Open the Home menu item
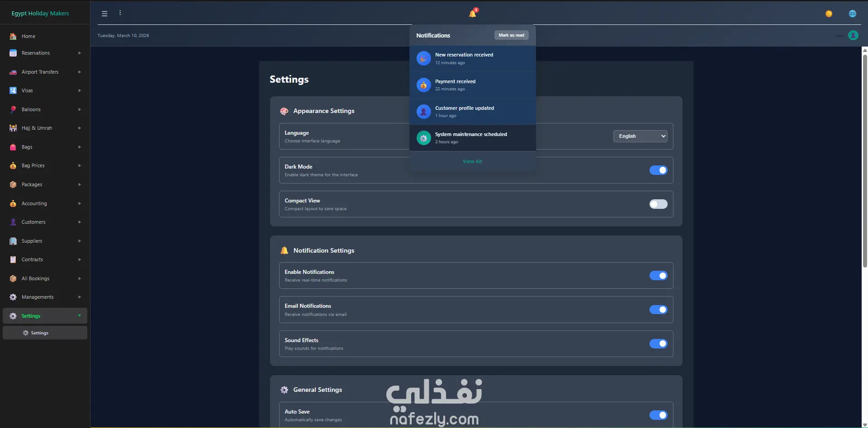Screen dimensions: 868x428 coord(45,36)
